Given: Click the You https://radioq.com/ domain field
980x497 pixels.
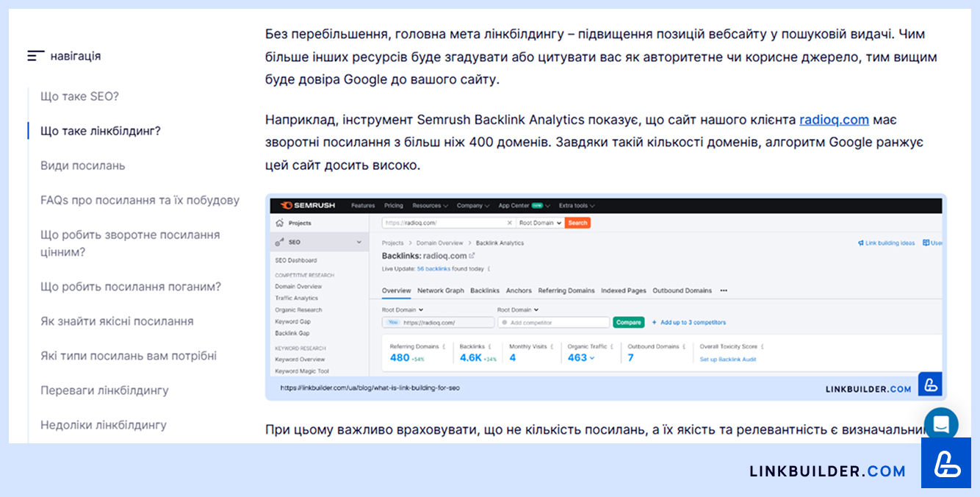Looking at the screenshot, I should (438, 322).
